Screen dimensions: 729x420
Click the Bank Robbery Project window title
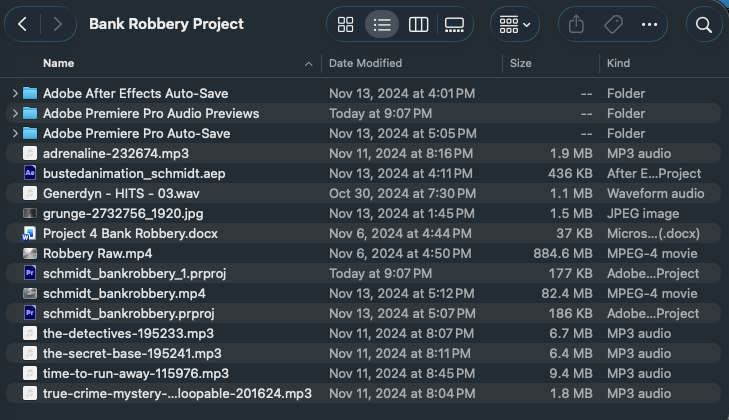166,24
